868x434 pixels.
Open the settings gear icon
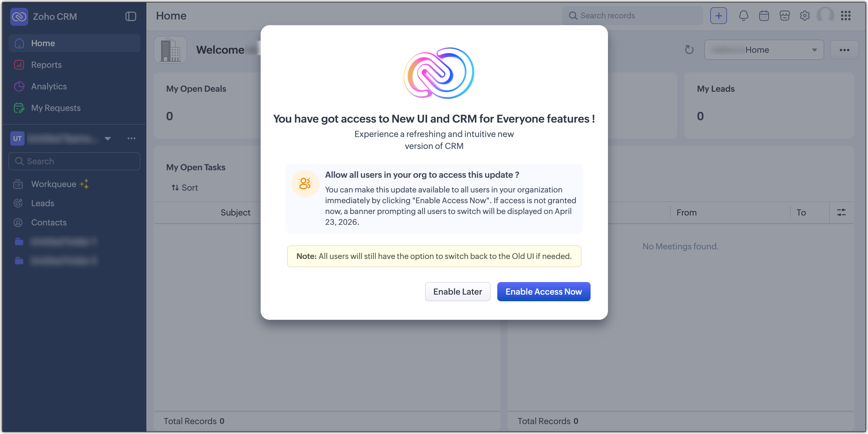[x=805, y=16]
